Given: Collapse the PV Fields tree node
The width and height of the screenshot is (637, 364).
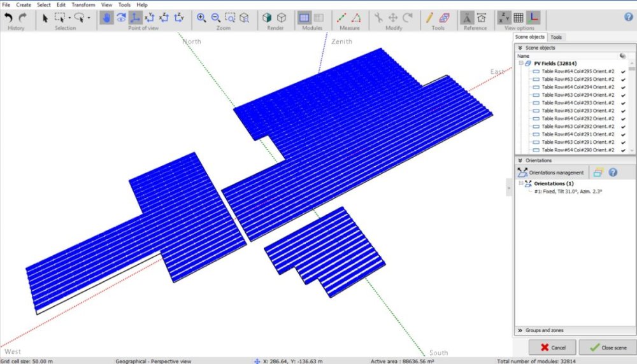Looking at the screenshot, I should pyautogui.click(x=521, y=64).
